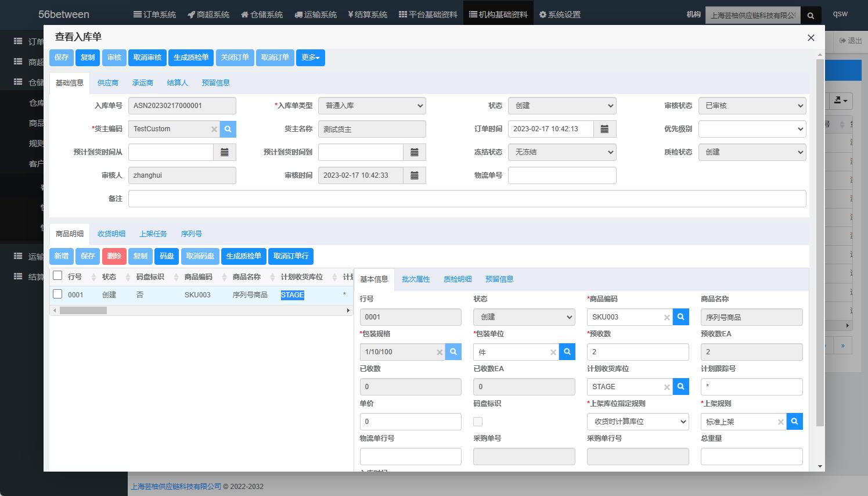Expand the 更多 actions menu
Image resolution: width=868 pixels, height=496 pixels.
(x=311, y=57)
